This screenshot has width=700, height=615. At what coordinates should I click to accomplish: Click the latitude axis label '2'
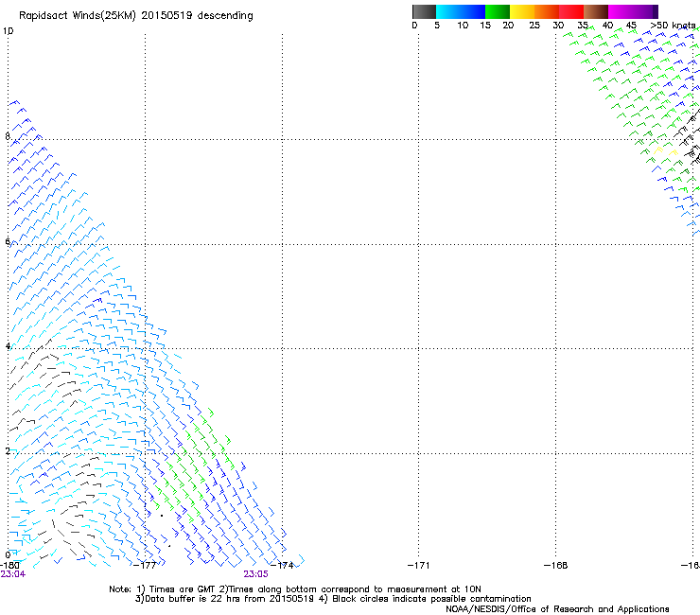click(8, 450)
